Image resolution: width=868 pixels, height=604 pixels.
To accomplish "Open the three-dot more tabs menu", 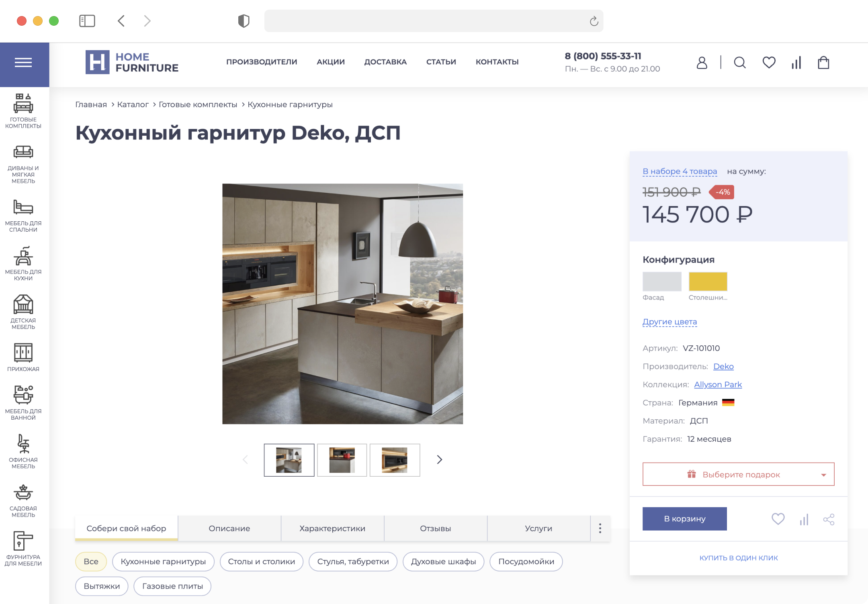I will click(600, 528).
